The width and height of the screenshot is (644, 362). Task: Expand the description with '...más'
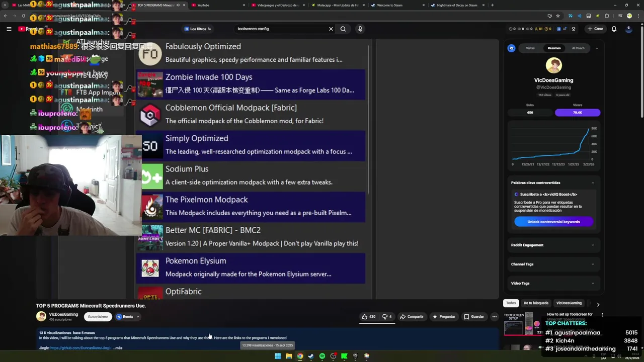117,348
